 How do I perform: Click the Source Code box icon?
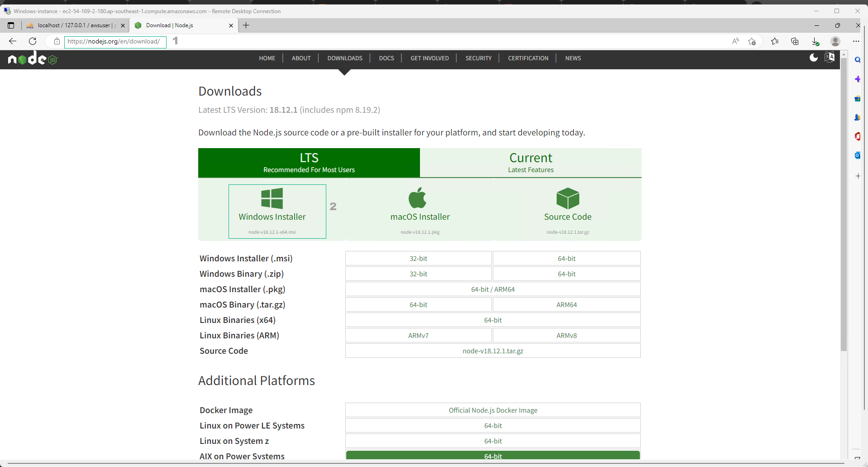[x=568, y=198]
